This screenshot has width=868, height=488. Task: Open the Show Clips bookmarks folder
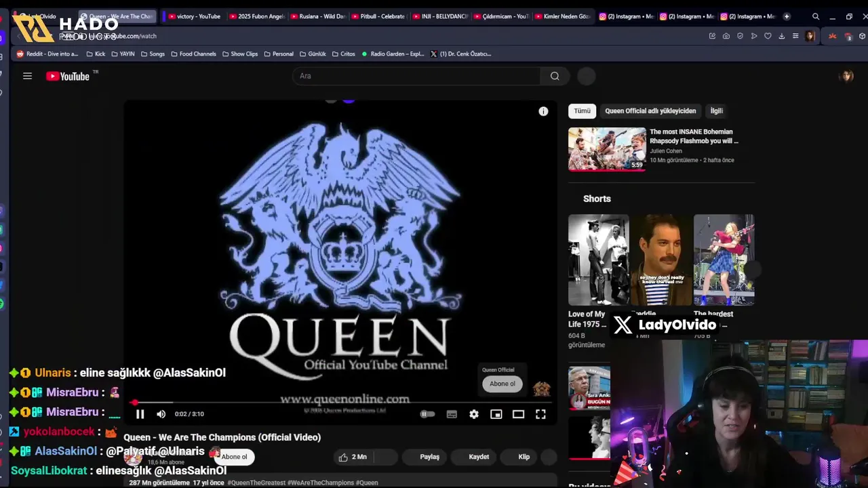click(240, 54)
